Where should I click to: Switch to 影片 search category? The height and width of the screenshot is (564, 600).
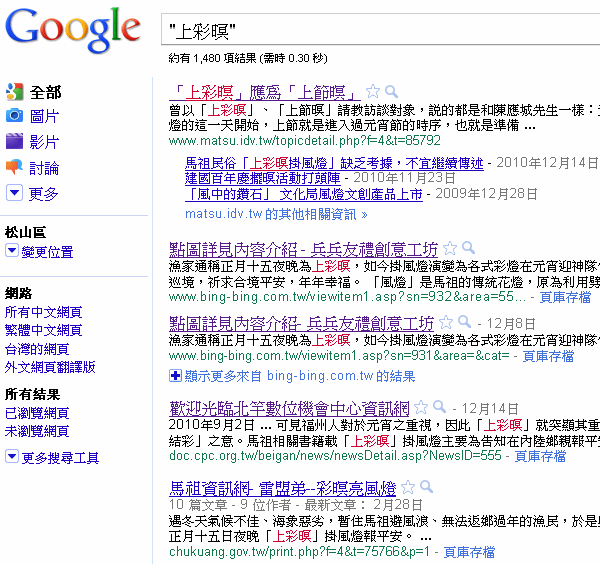click(44, 142)
